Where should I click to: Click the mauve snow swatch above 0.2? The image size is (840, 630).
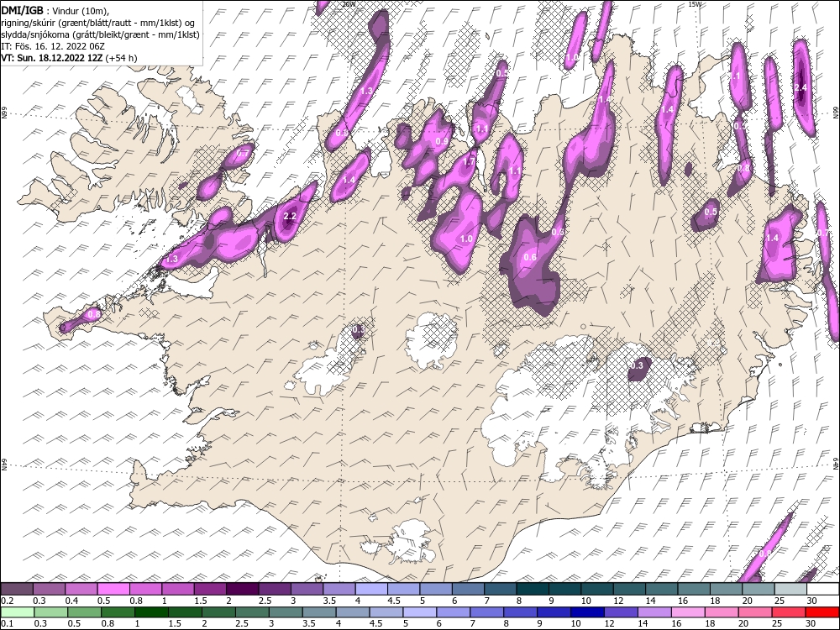click(17, 589)
